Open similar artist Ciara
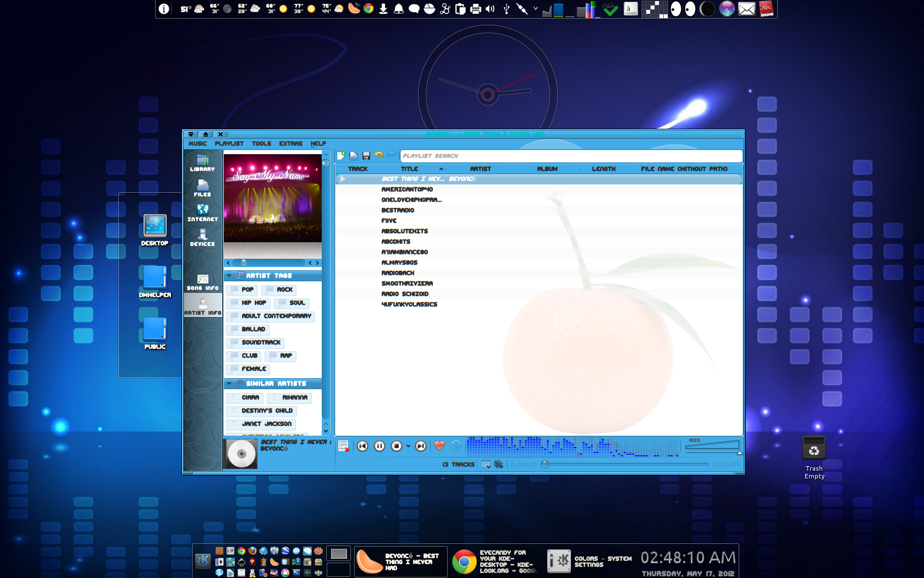Image resolution: width=924 pixels, height=578 pixels. pos(245,397)
